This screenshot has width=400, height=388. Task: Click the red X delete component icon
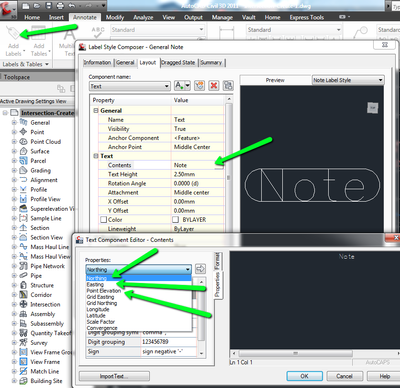[213, 86]
